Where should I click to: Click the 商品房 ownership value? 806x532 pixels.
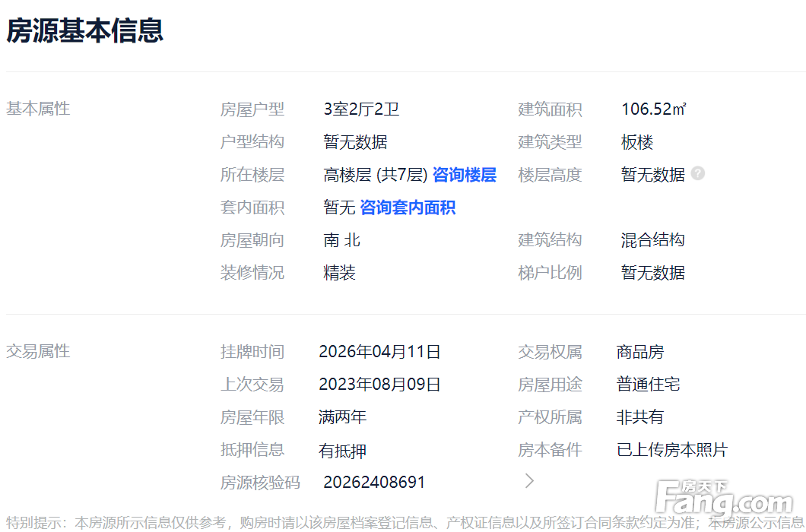click(x=639, y=352)
